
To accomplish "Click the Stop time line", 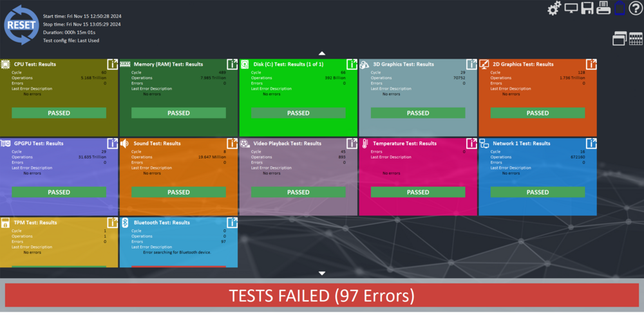I will [82, 24].
